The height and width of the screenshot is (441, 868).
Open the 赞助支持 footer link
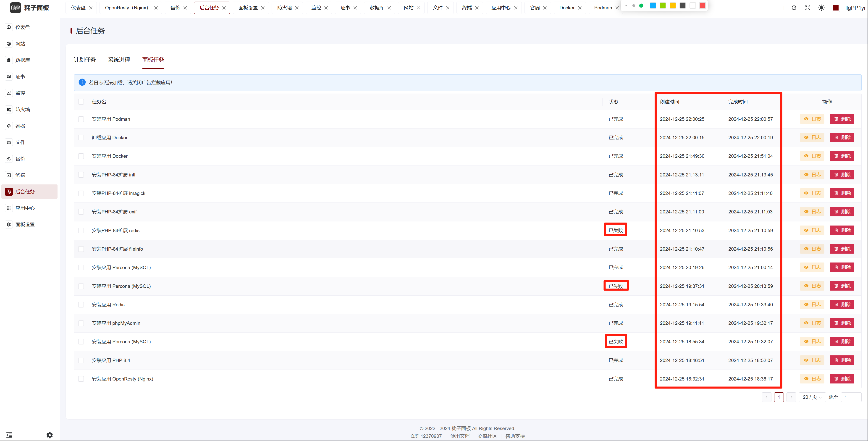pos(515,436)
